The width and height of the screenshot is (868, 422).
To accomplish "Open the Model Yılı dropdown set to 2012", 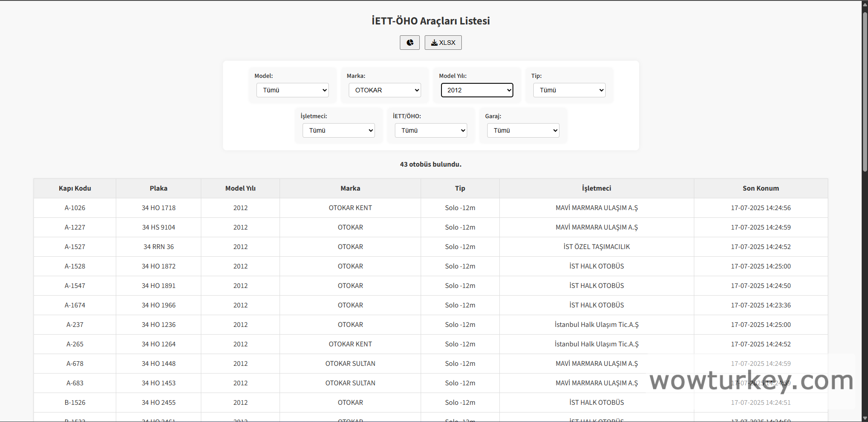I will tap(477, 90).
